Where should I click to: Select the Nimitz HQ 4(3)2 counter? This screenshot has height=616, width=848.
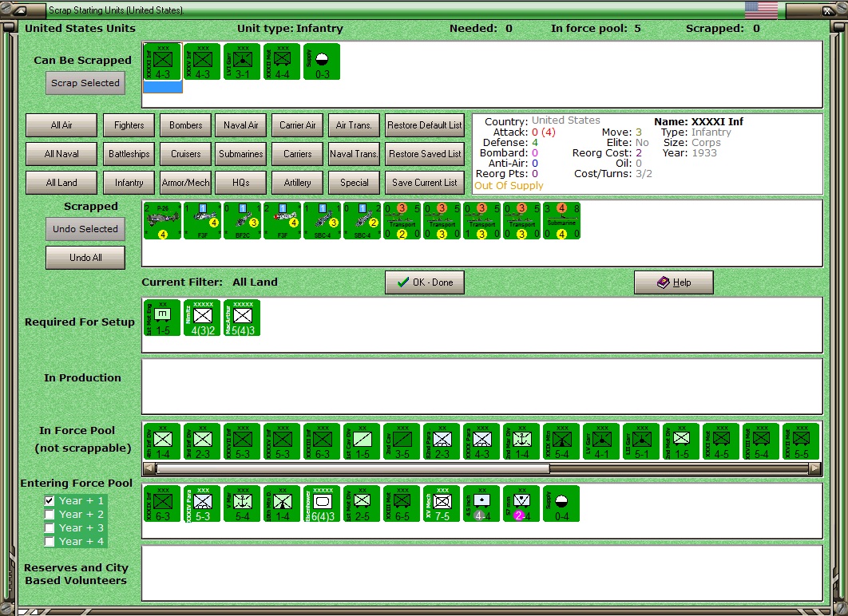pyautogui.click(x=202, y=318)
